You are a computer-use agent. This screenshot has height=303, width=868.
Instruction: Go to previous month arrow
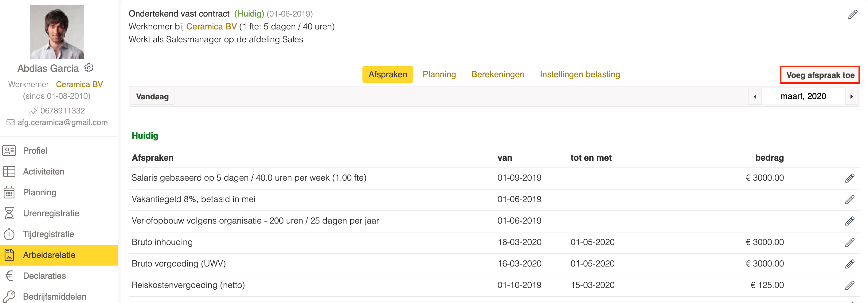pos(755,97)
